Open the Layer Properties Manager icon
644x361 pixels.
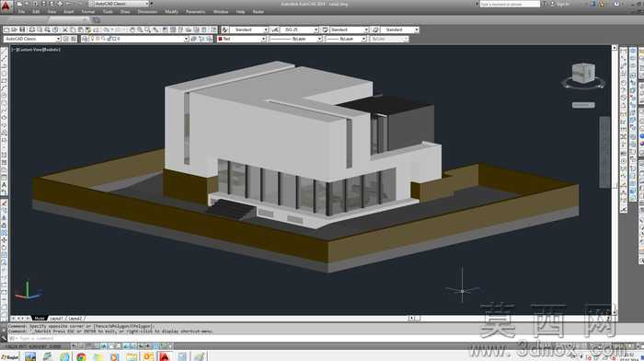coord(85,39)
